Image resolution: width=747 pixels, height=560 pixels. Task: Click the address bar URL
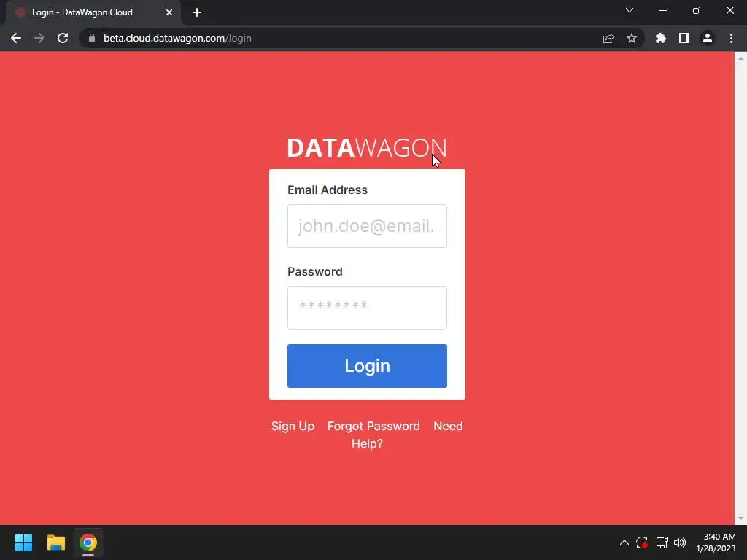click(177, 38)
